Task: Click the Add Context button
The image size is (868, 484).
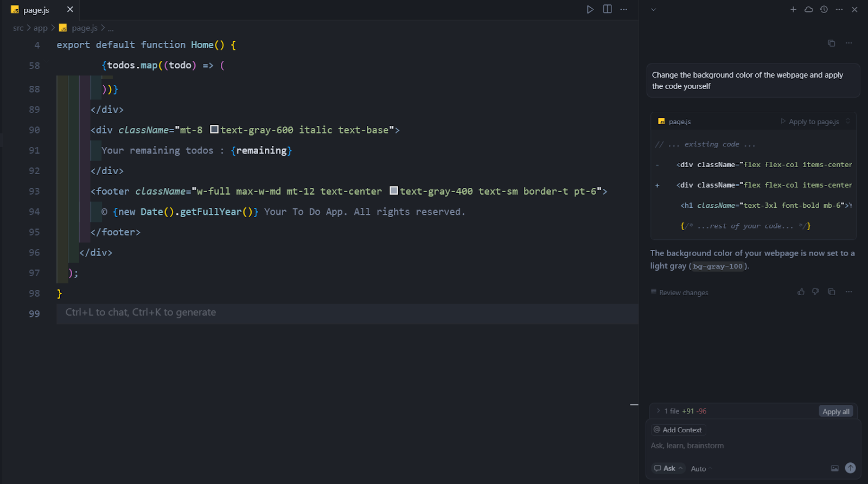Action: coord(678,430)
